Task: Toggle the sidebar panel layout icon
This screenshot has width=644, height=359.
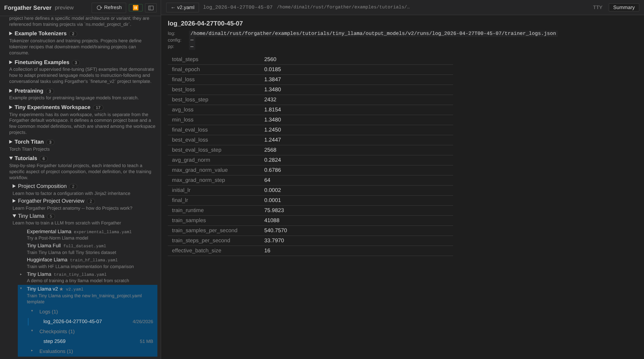Action: tap(151, 8)
